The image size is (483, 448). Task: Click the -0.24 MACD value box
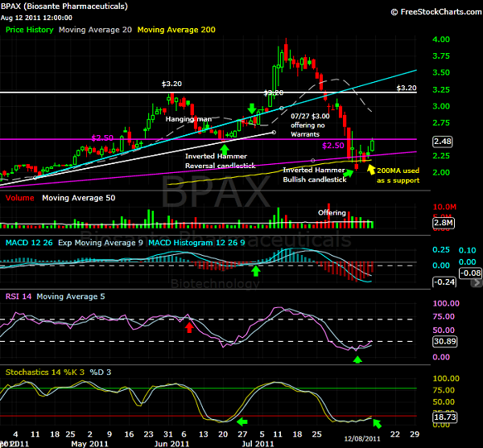pyautogui.click(x=444, y=282)
